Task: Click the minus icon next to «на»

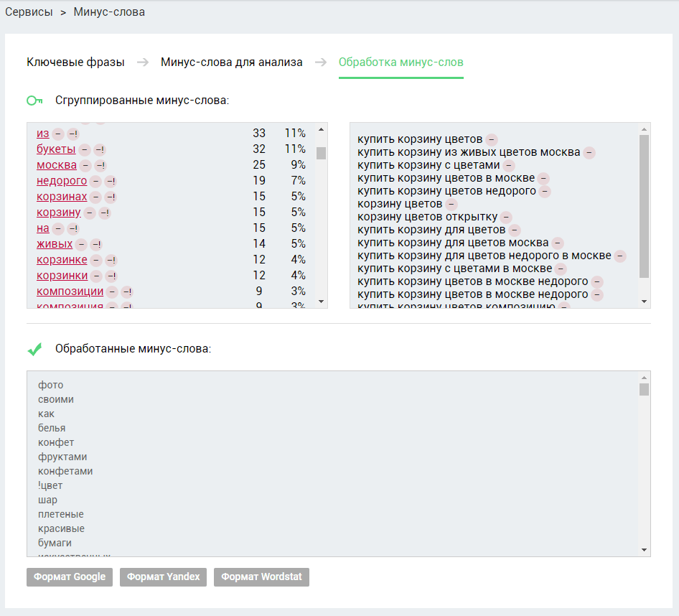Action: coord(58,229)
